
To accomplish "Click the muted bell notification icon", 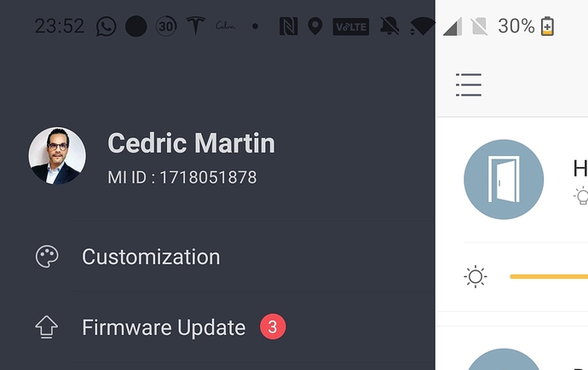I will tap(390, 26).
